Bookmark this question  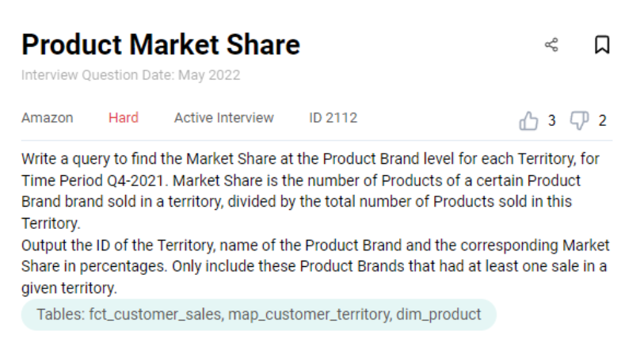pos(602,46)
